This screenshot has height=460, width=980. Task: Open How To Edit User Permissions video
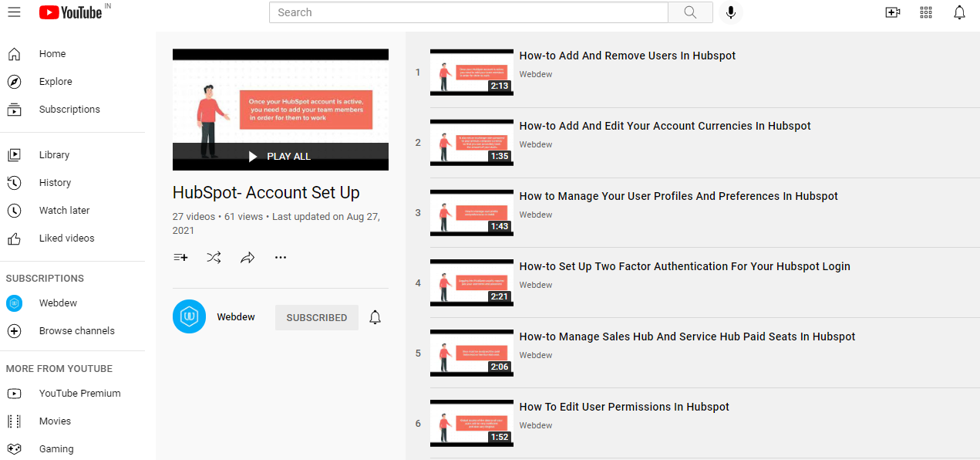624,407
